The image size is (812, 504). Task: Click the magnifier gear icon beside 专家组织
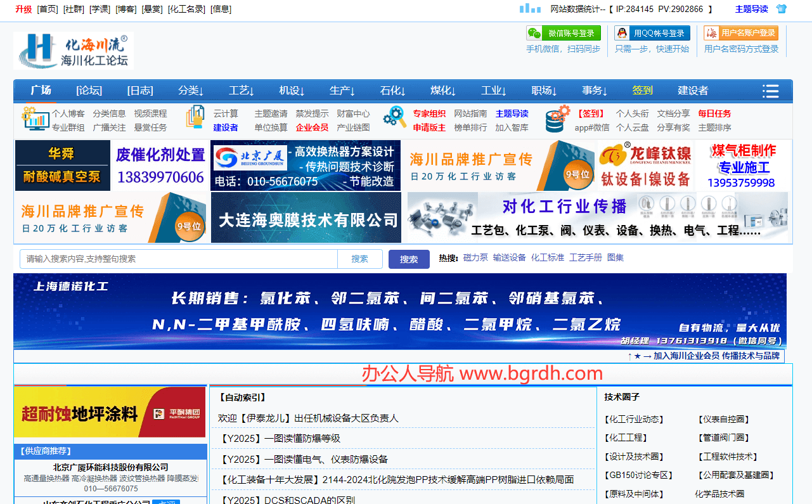coord(394,119)
